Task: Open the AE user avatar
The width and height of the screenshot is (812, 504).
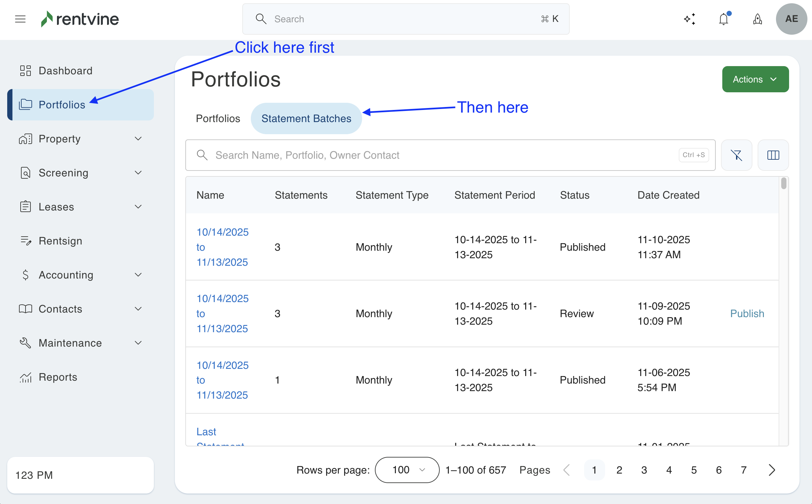Action: pos(791,19)
